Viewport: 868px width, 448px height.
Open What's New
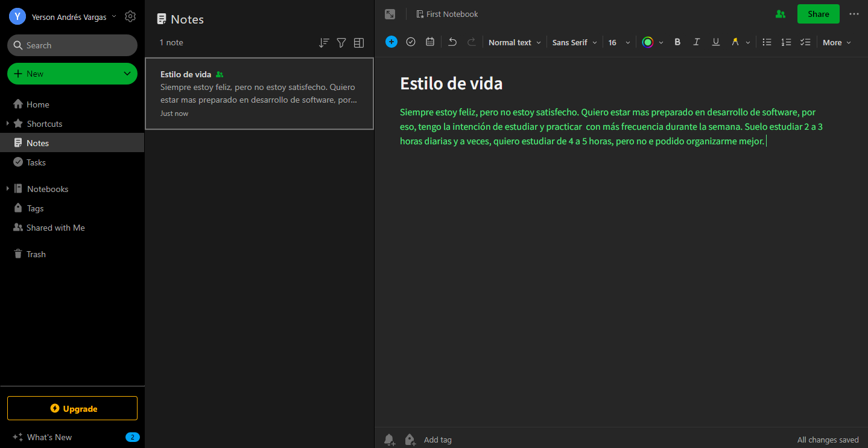pos(49,437)
